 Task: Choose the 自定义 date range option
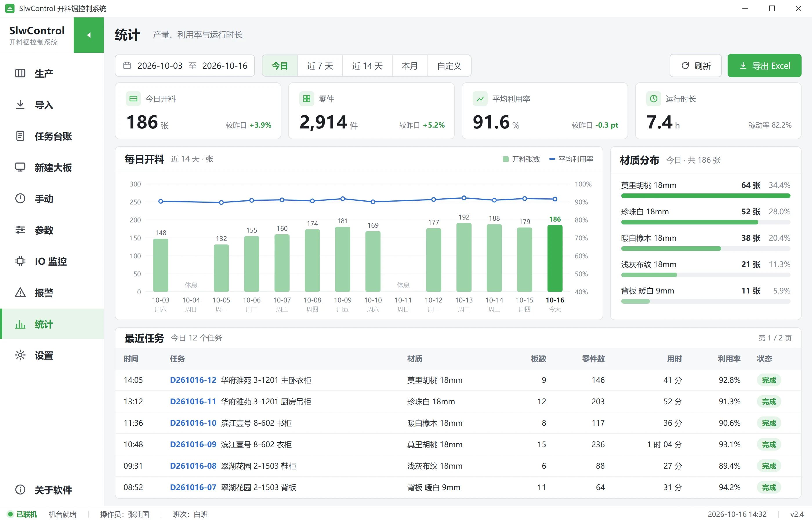[x=449, y=66]
